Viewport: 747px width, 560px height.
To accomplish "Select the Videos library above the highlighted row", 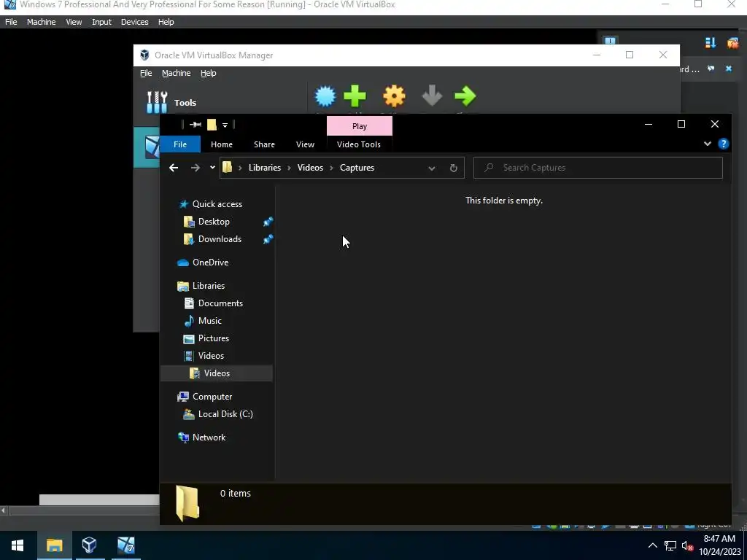I will (211, 356).
